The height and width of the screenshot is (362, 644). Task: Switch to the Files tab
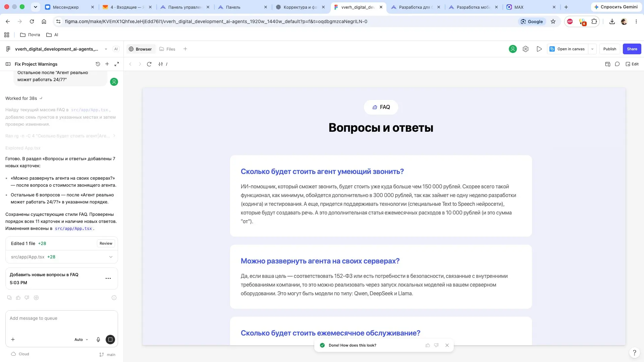click(x=167, y=49)
